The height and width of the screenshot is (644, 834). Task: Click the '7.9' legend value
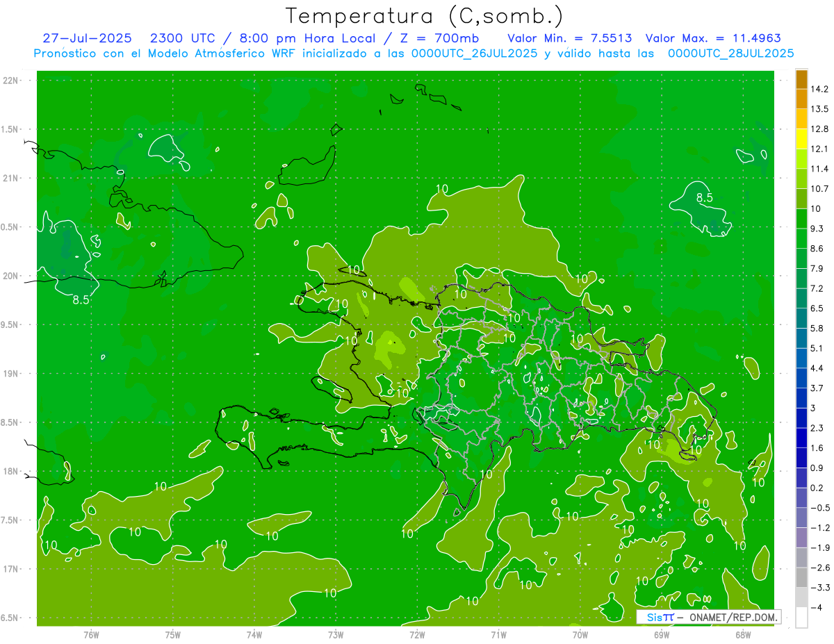click(x=817, y=268)
